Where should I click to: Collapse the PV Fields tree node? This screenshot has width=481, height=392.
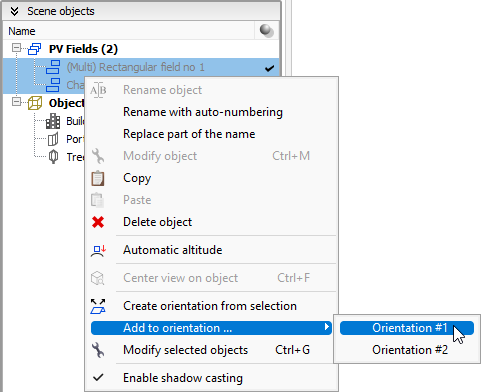pos(16,48)
